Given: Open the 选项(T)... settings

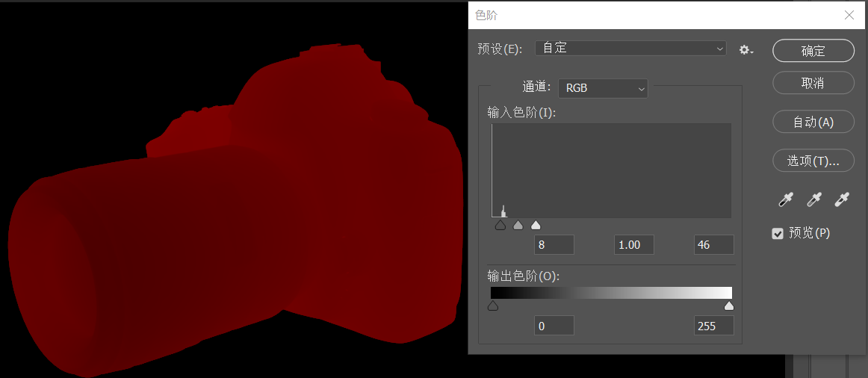Looking at the screenshot, I should (813, 160).
